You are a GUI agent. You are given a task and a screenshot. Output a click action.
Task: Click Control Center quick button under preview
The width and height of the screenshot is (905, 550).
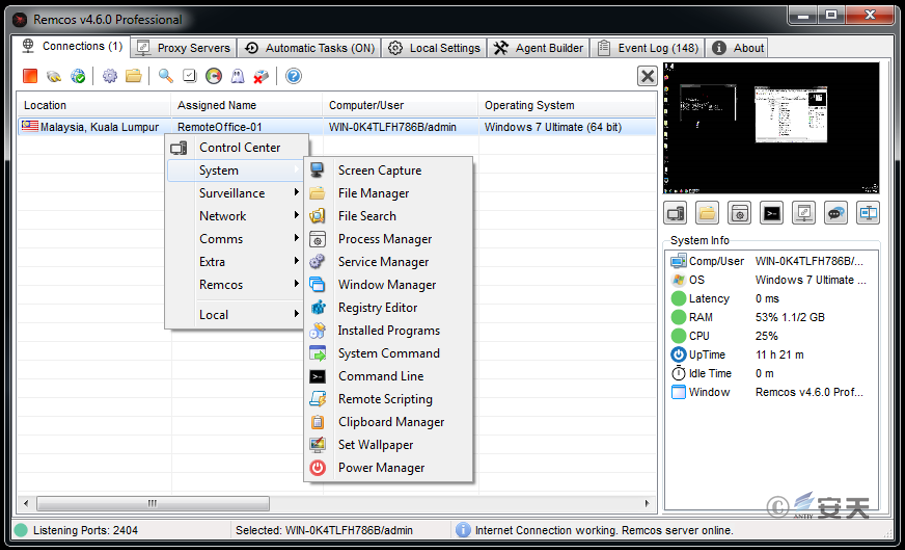(675, 214)
